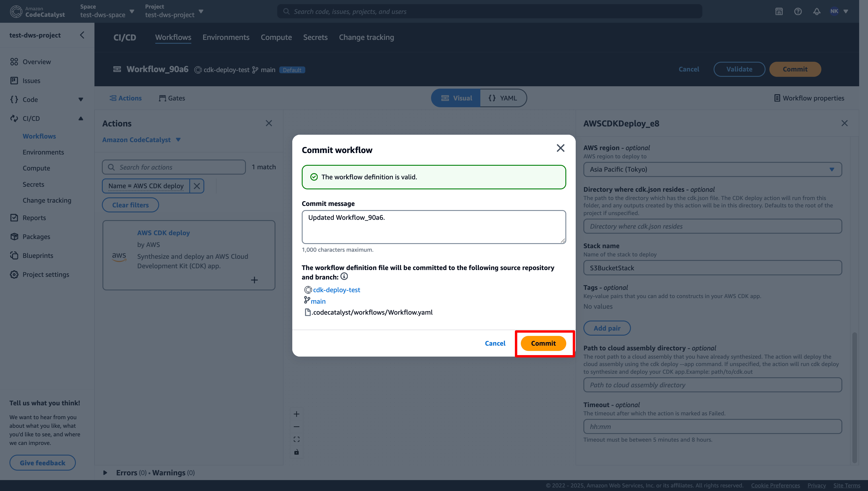This screenshot has height=491, width=868.
Task: Click the Commit message text area
Action: pos(434,227)
